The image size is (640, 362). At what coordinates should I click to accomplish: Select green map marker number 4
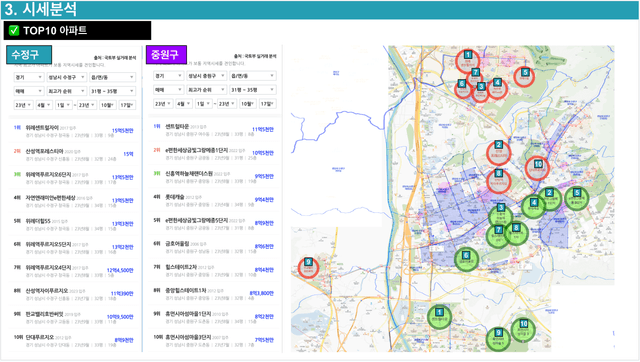(533, 207)
